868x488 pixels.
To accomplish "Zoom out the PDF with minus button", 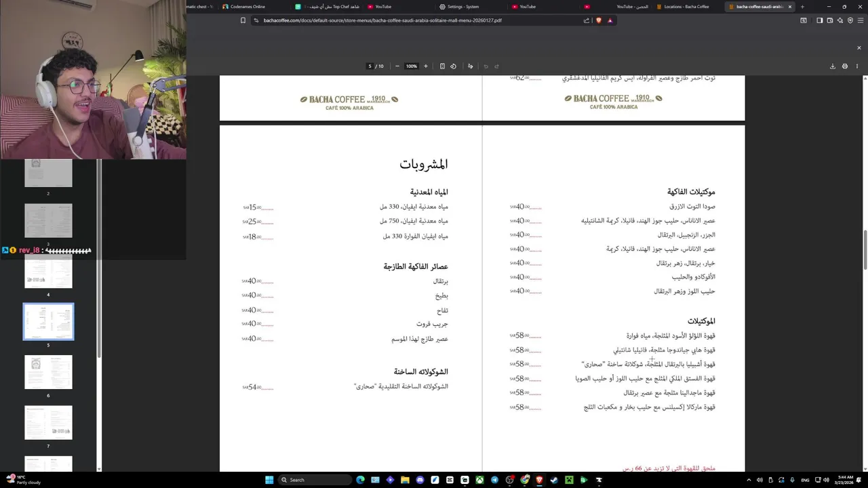I will (x=397, y=66).
